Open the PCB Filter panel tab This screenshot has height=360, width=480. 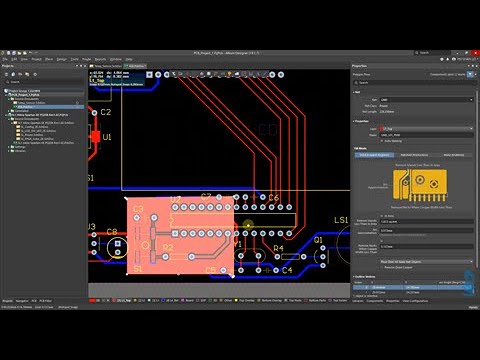click(46, 301)
